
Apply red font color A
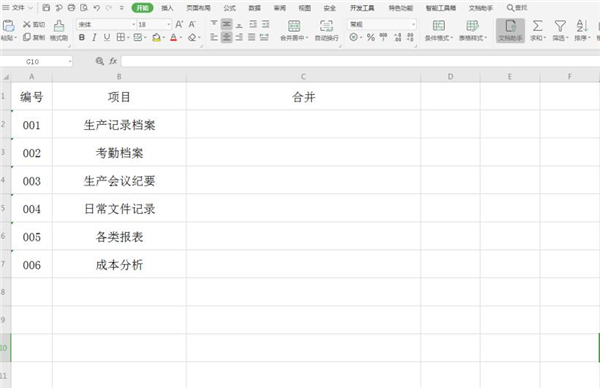(x=173, y=37)
